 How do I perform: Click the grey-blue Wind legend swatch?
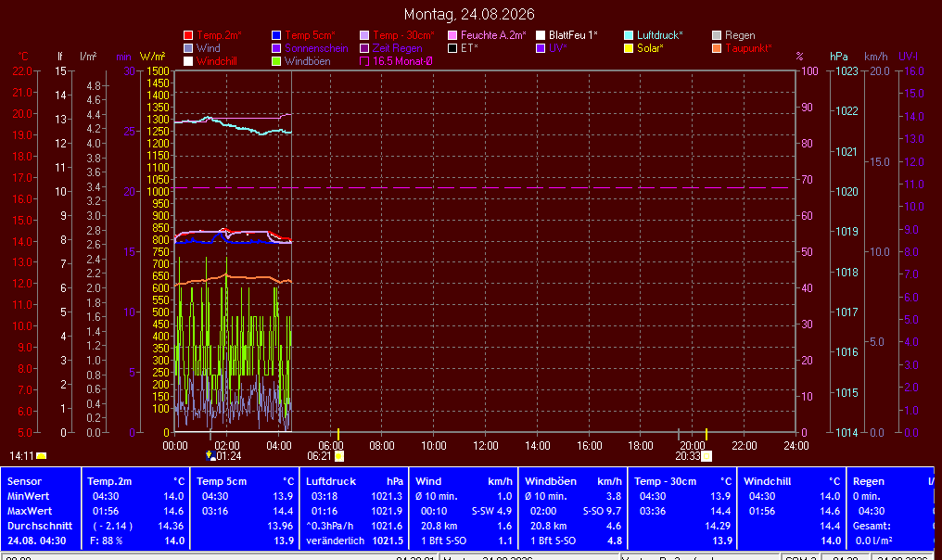pos(188,48)
